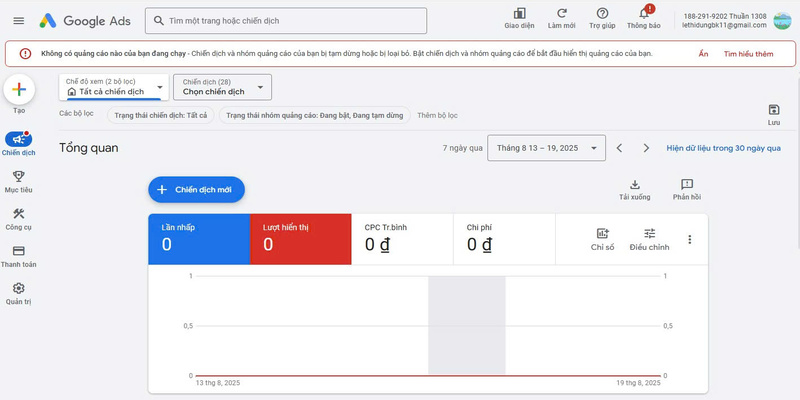800x400 pixels.
Task: Click the Lưu save icon
Action: (773, 110)
